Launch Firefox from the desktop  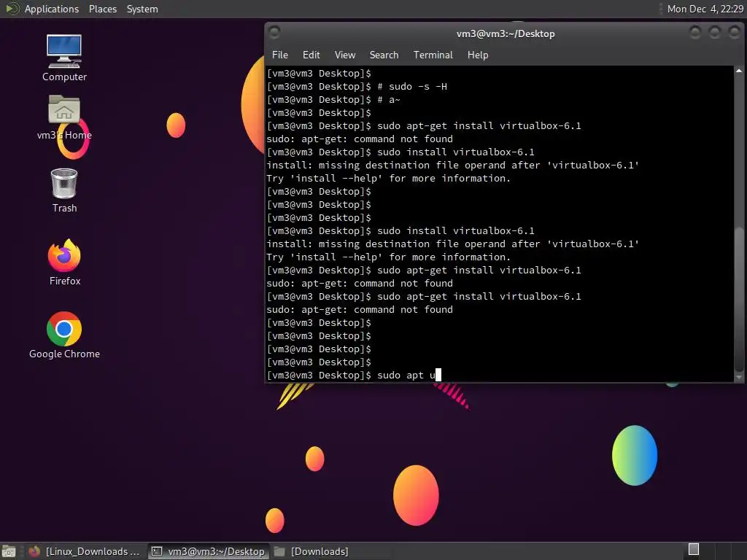[x=64, y=262]
